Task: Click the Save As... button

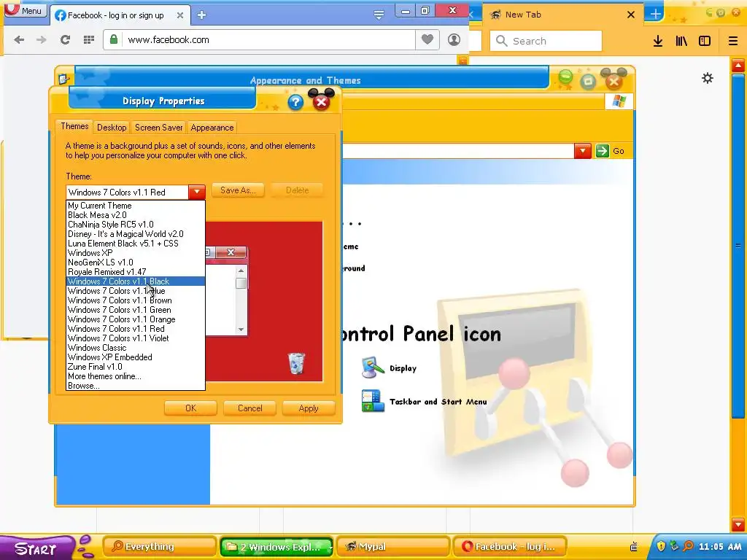Action: pos(238,190)
